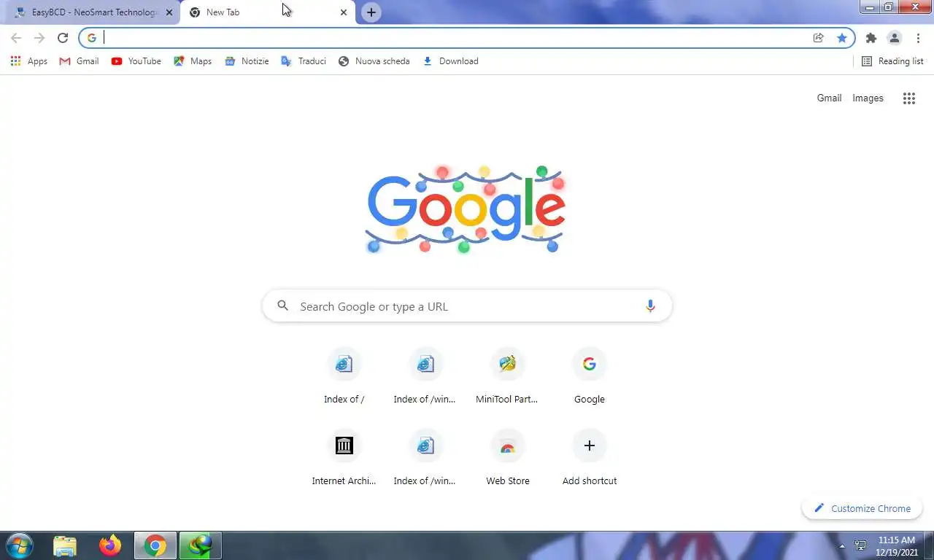Screen dimensions: 934x560
Task: Start voice search with the microphone icon
Action: click(650, 306)
